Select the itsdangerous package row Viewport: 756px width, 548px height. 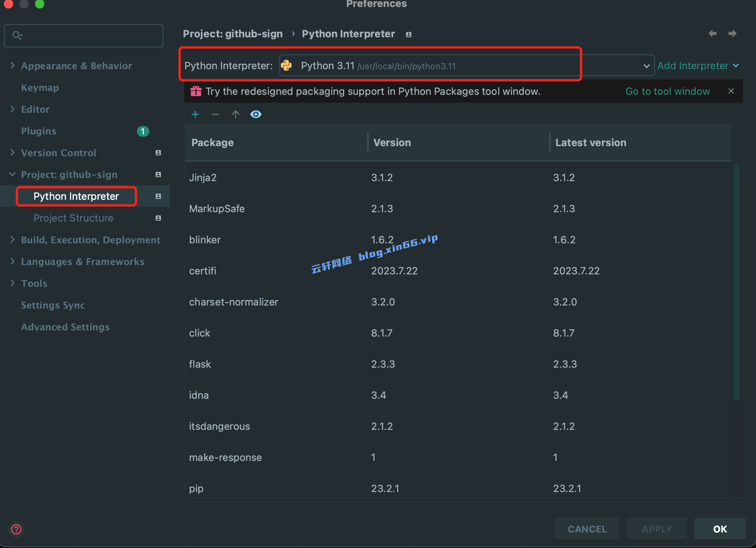pyautogui.click(x=458, y=426)
